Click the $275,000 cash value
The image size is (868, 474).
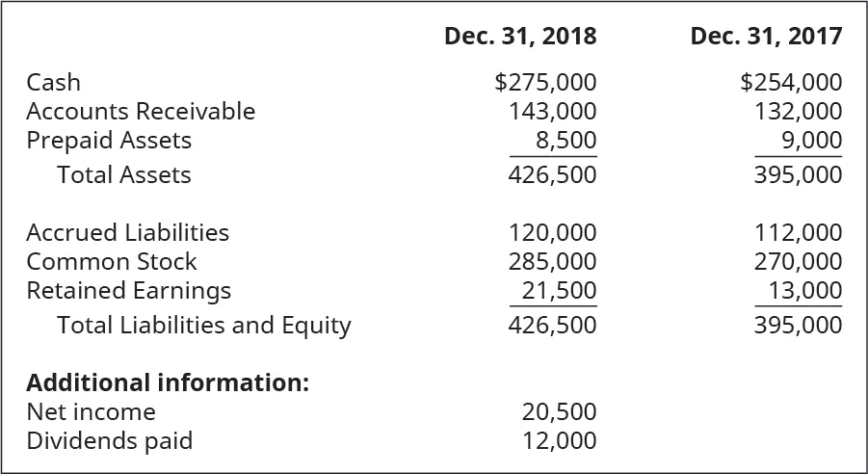(545, 83)
